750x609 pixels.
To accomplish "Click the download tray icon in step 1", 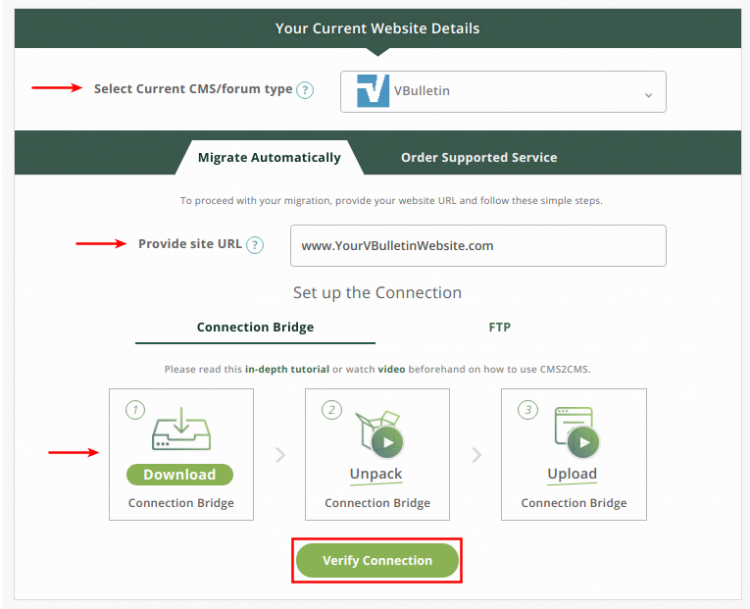I will tap(181, 429).
